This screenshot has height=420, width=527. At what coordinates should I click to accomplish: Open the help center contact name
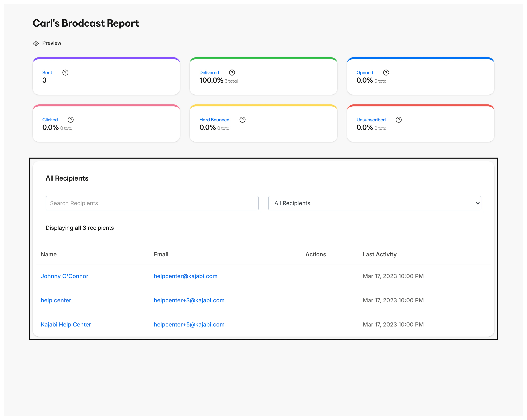click(x=56, y=300)
